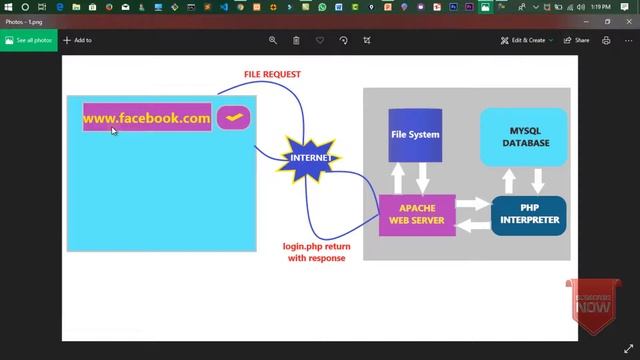This screenshot has height=360, width=640.
Task: Open WhatsApp from the taskbar
Action: click(322, 7)
